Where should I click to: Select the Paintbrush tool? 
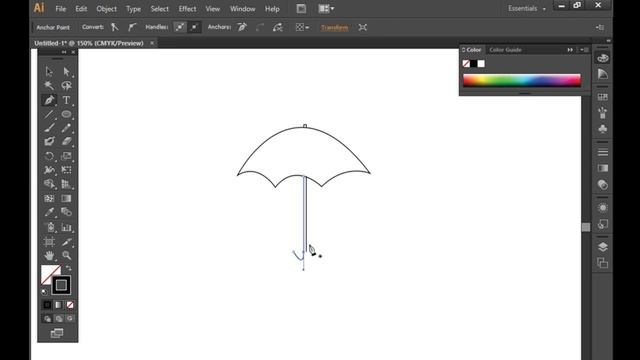point(49,128)
